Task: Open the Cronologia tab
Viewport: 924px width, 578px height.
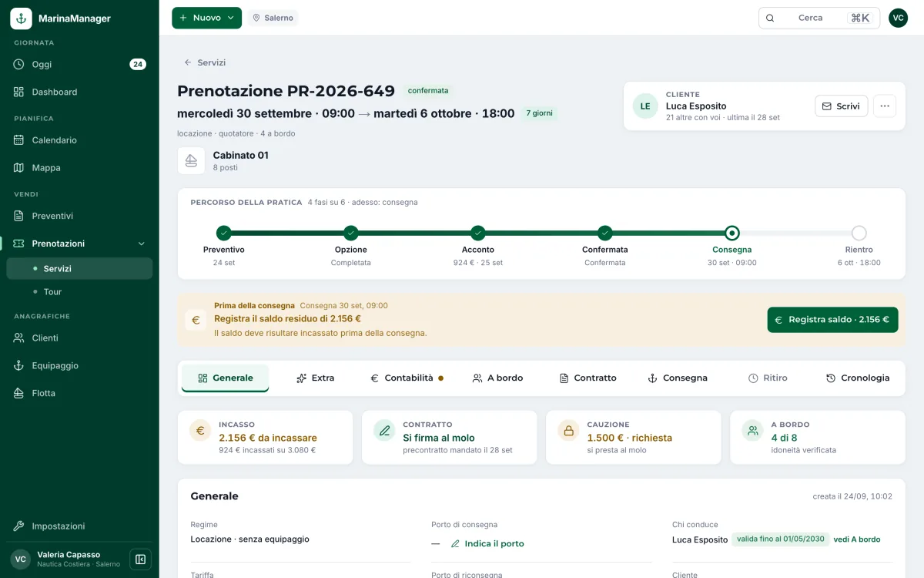Action: [857, 378]
